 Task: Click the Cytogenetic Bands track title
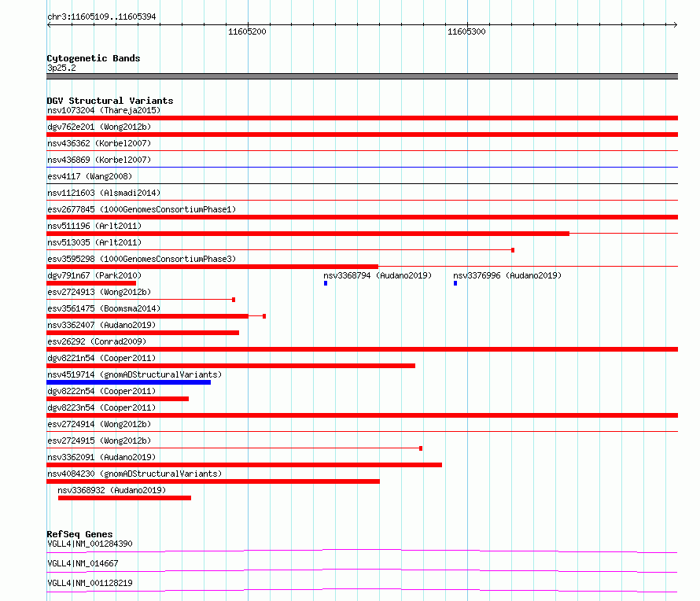94,58
